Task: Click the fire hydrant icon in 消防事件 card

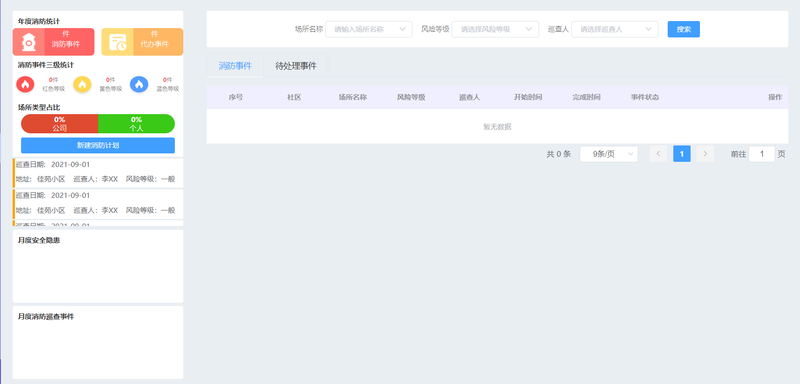Action: [29, 42]
